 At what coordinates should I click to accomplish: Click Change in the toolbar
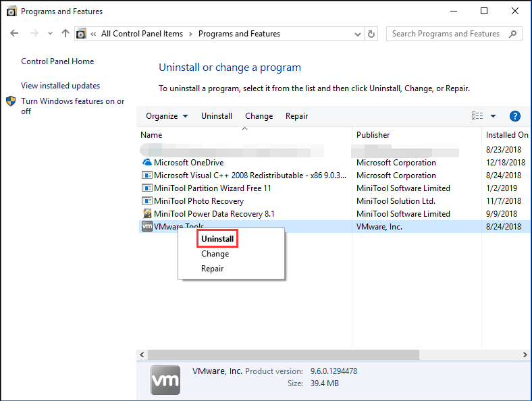[259, 116]
